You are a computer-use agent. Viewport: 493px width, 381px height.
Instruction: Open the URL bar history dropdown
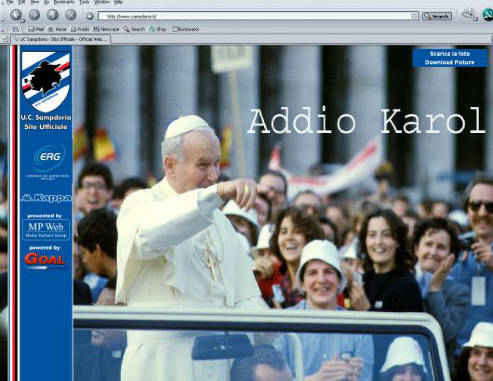[414, 16]
